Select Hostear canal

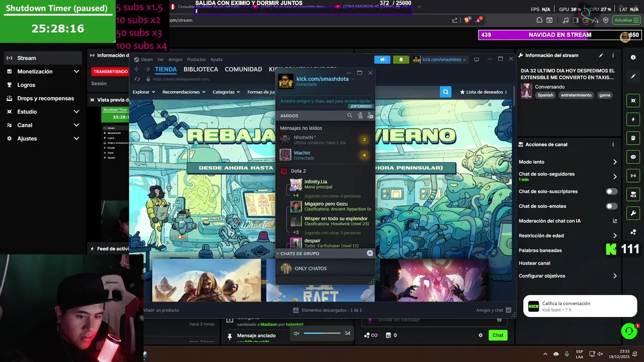point(534,263)
